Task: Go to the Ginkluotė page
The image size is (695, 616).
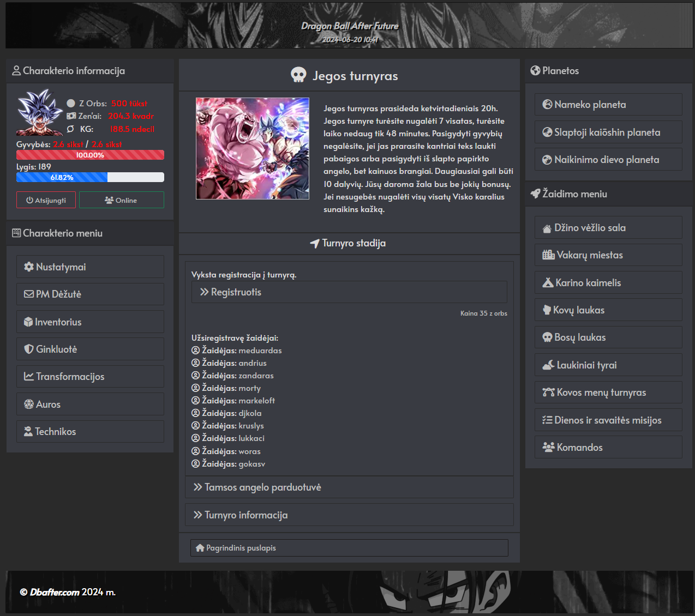Action: pos(90,349)
